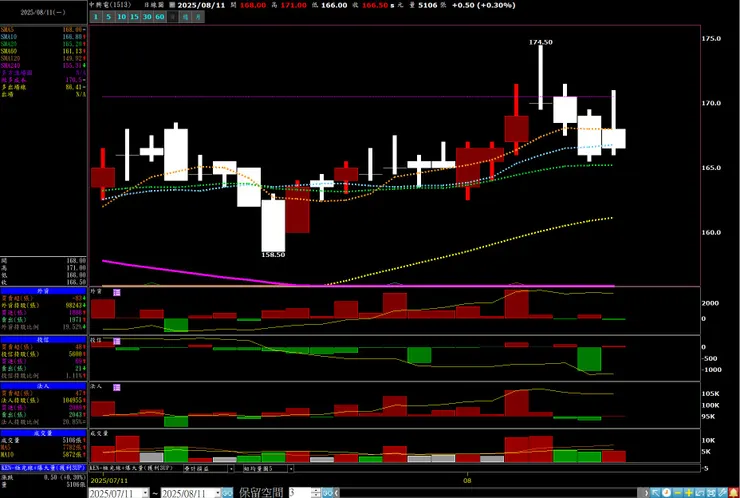
Task: Switch to 30-minute timeframe
Action: pos(147,17)
